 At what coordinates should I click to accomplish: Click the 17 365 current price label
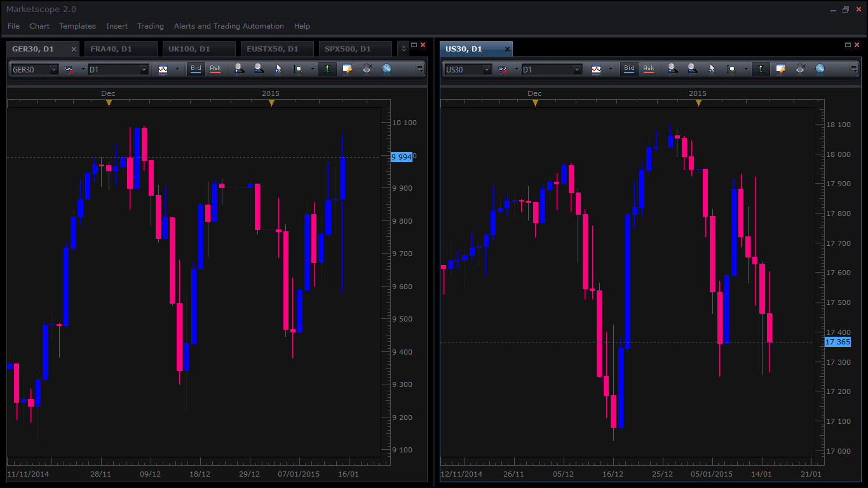(x=837, y=342)
